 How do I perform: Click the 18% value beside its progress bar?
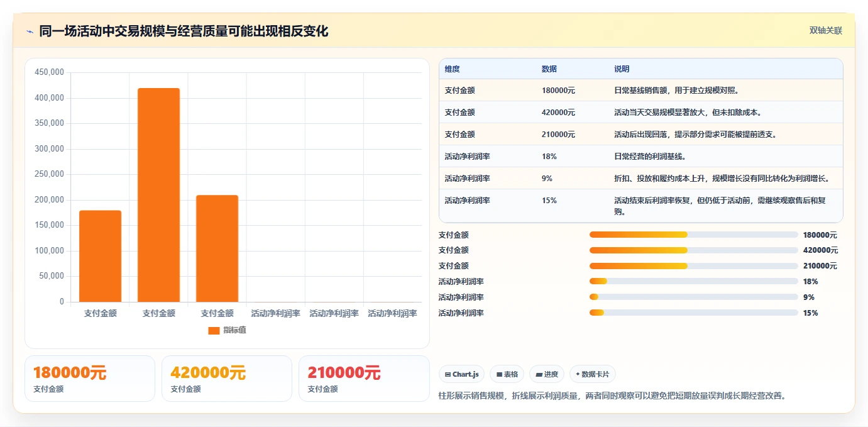click(810, 282)
